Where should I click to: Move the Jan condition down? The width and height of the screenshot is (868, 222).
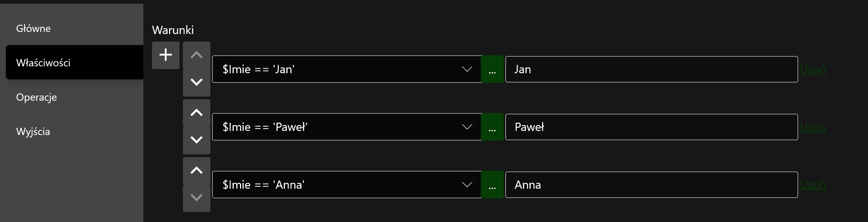[x=196, y=82]
